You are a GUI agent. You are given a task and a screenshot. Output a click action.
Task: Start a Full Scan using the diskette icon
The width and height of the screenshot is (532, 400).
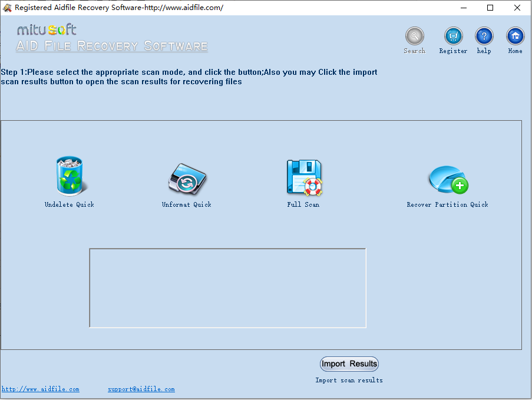(303, 177)
